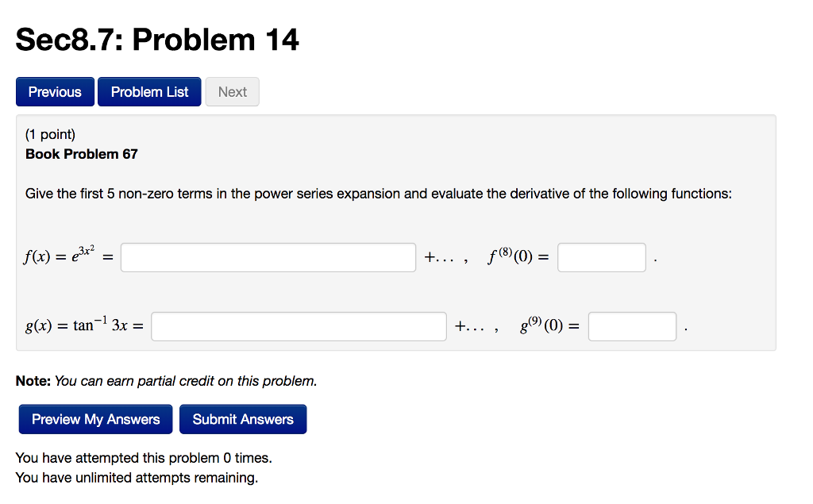This screenshot has height=504, width=813.
Task: Click the (1 point) label
Action: tap(49, 134)
